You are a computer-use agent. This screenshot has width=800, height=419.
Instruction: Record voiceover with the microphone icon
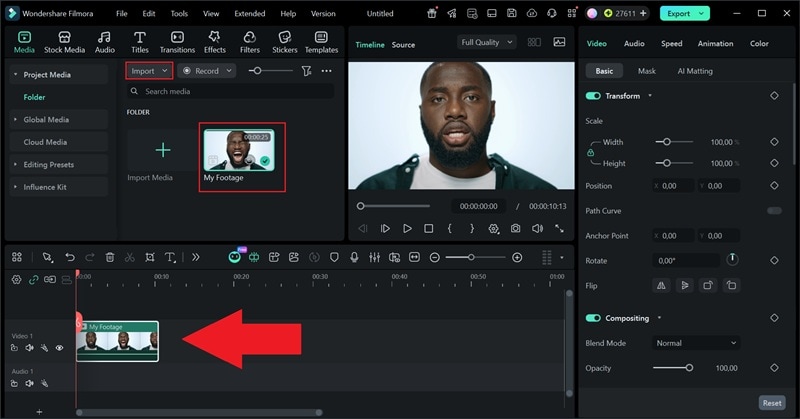[354, 257]
